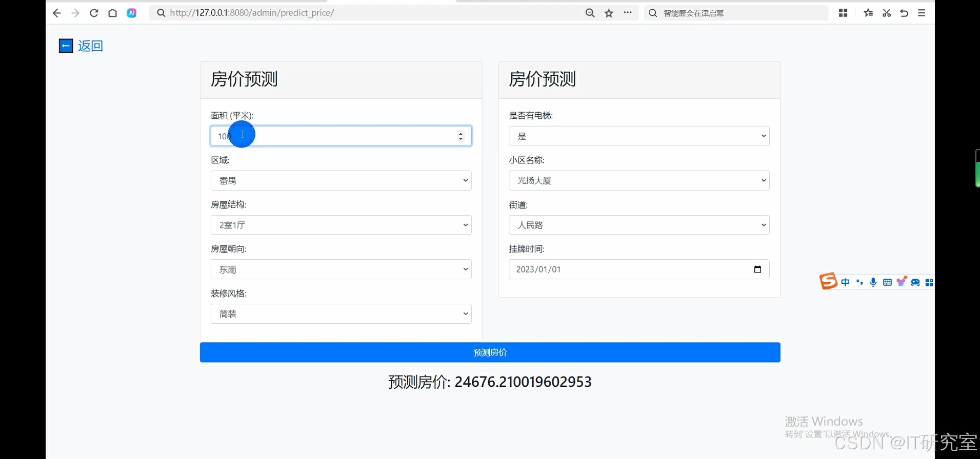Open the 房屋结构 dropdown showing 2室1厅
Image resolution: width=980 pixels, height=459 pixels.
(341, 225)
